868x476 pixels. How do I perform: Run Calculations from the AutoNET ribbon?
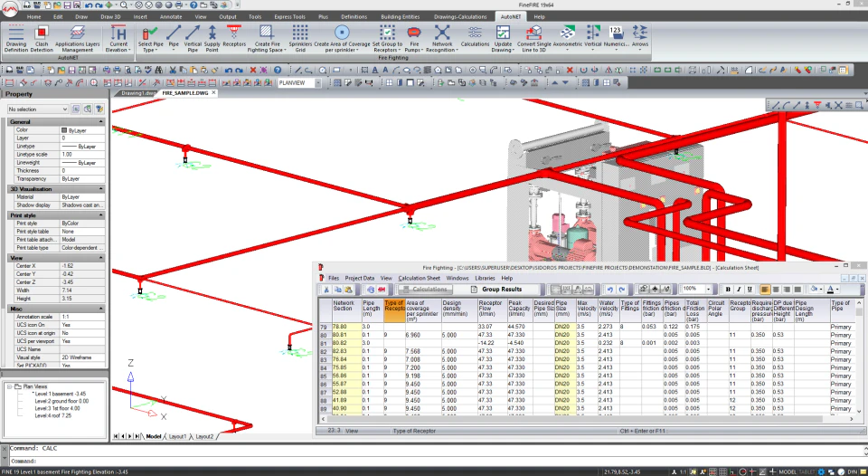[x=475, y=36]
